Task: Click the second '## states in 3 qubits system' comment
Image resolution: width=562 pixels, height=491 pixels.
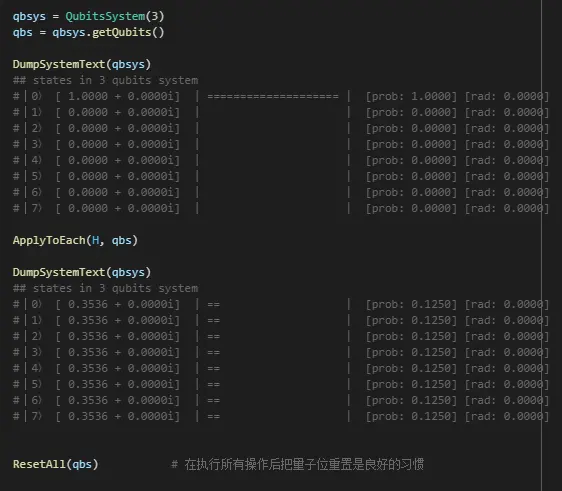Action: point(105,288)
